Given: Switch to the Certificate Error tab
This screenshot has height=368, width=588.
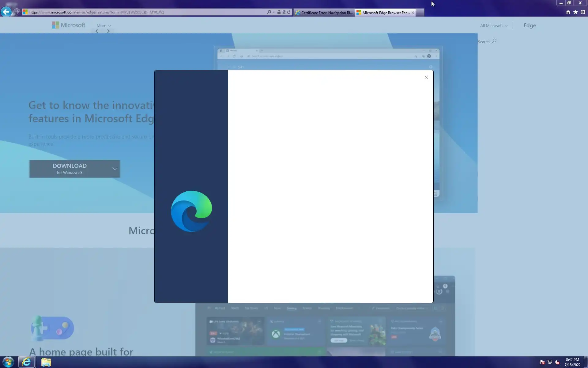Looking at the screenshot, I should coord(324,13).
